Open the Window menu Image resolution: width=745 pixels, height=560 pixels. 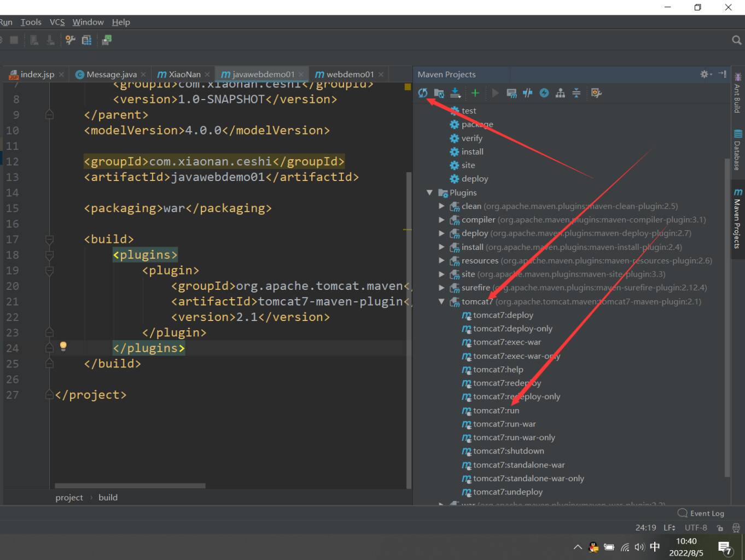[x=88, y=22]
